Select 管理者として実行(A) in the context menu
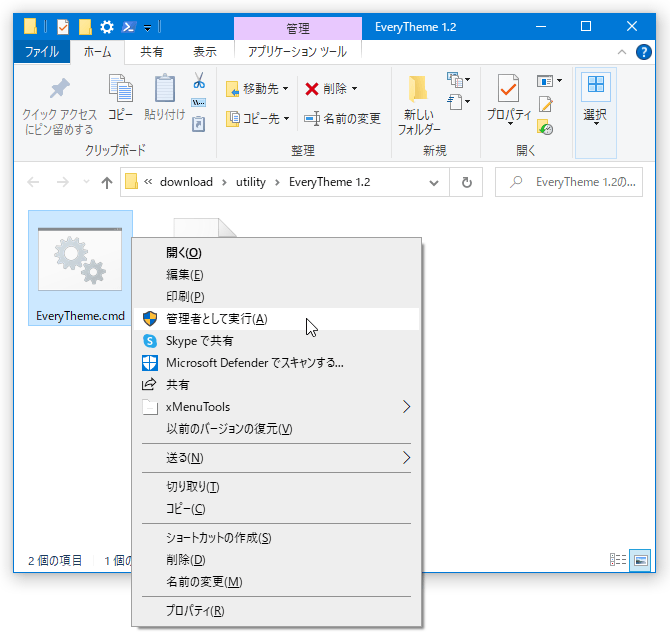670x640 pixels. [276, 319]
